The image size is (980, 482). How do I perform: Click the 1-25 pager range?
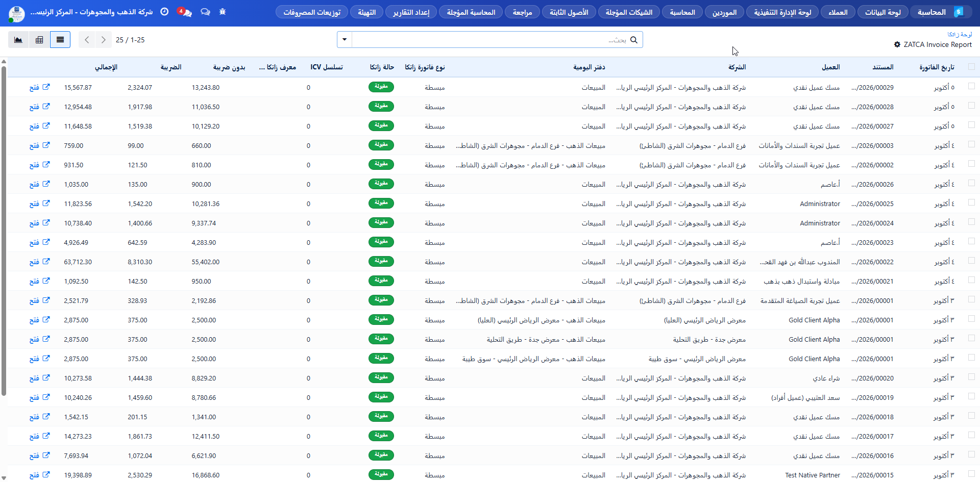click(138, 40)
